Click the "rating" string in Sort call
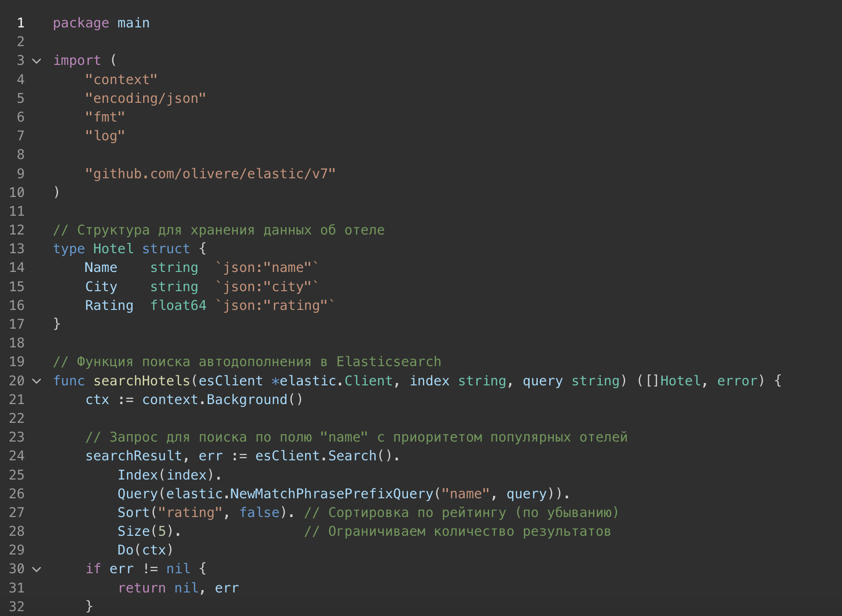 point(190,513)
